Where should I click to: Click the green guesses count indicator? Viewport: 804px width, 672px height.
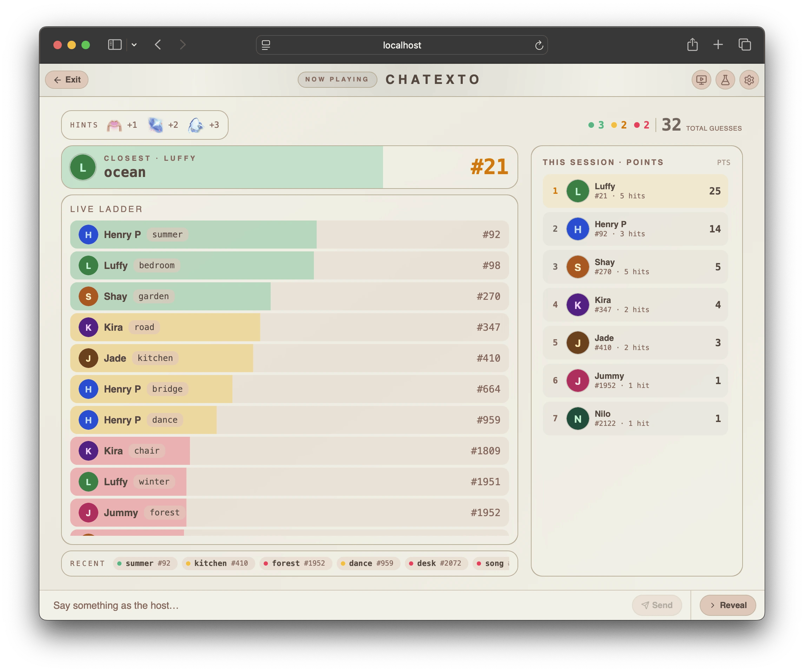tap(596, 125)
